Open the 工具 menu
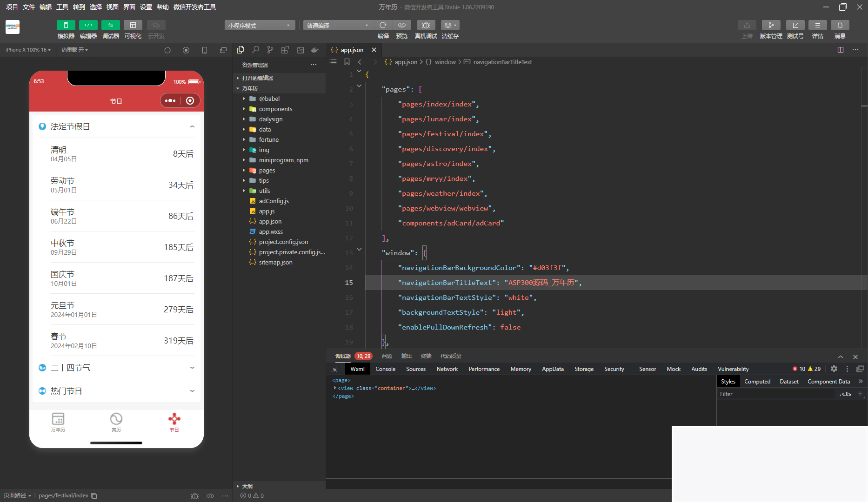The width and height of the screenshot is (868, 502). [x=62, y=7]
